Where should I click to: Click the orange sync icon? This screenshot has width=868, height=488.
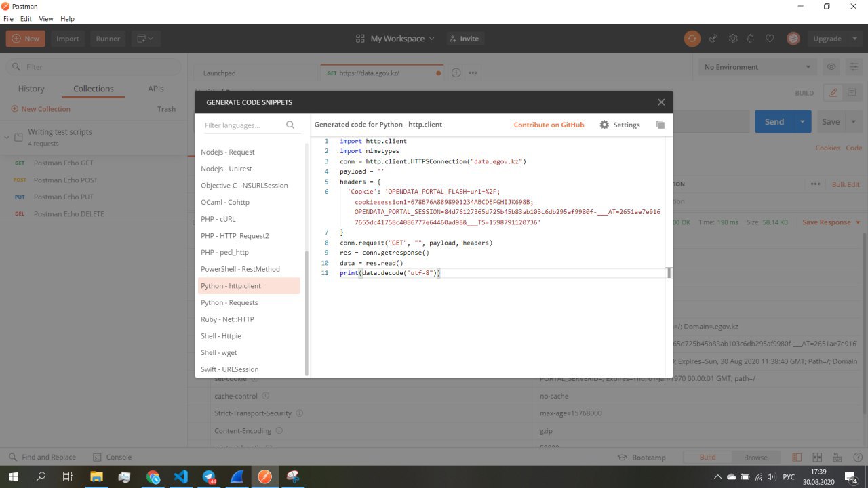point(692,39)
